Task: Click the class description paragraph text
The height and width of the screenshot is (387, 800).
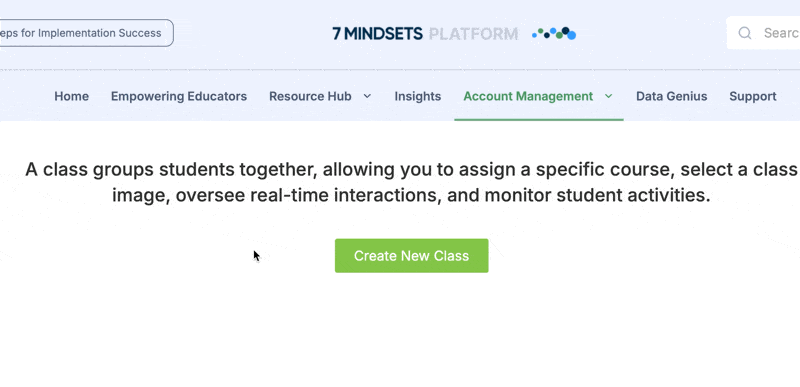Action: coord(411,182)
